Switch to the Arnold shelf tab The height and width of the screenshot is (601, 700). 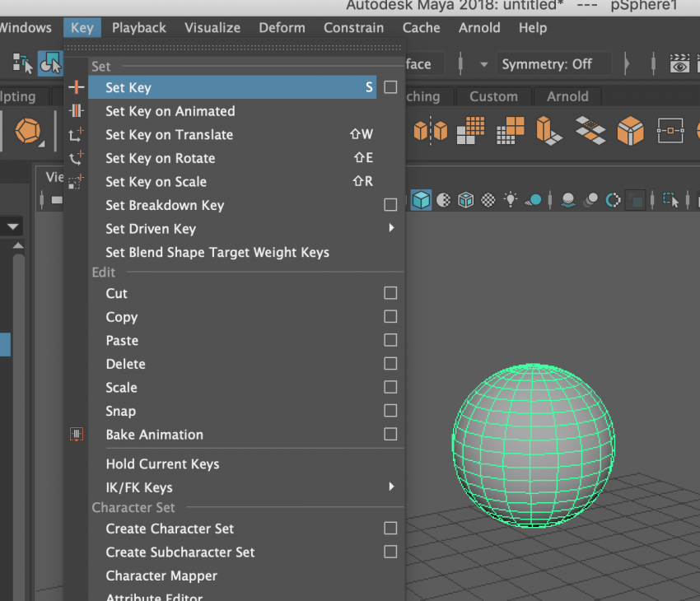[x=567, y=96]
